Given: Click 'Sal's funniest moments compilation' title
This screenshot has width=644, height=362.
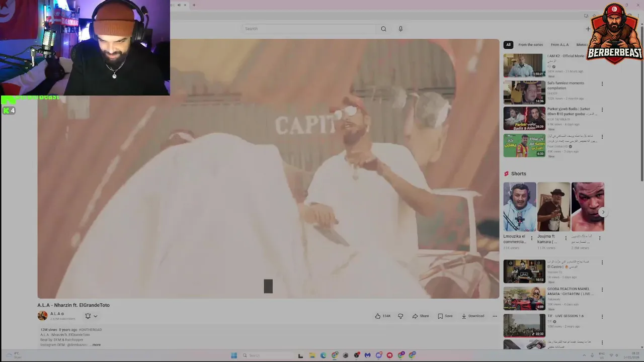Looking at the screenshot, I should [x=566, y=85].
